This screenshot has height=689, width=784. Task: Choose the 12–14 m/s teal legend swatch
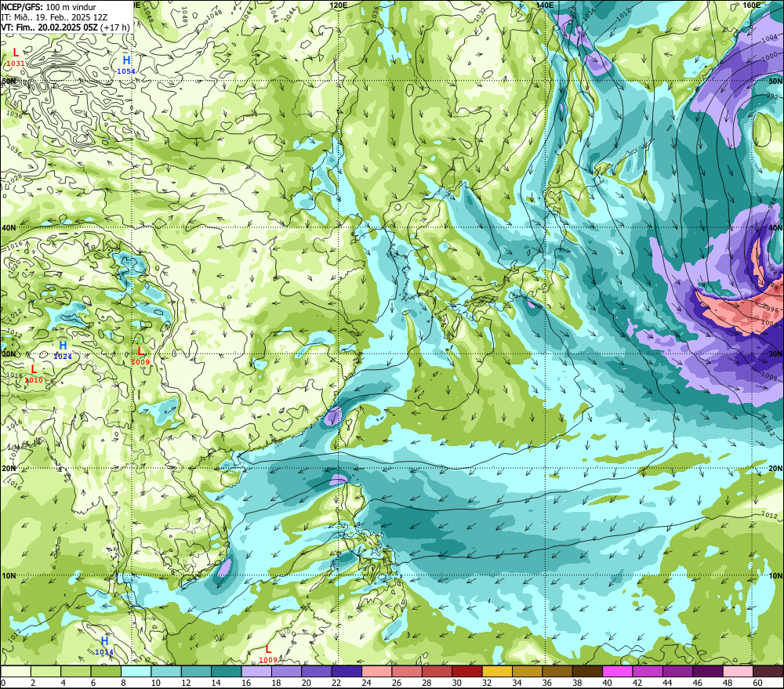click(197, 671)
